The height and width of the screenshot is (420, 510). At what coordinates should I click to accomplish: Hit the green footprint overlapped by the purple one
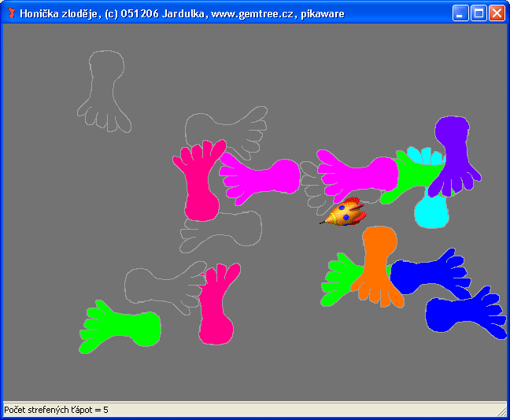pyautogui.click(x=410, y=173)
